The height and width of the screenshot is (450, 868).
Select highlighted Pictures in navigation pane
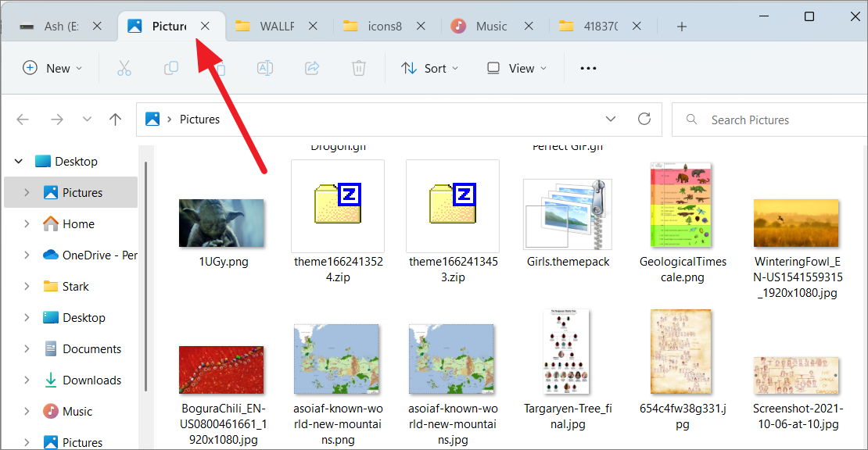[x=71, y=192]
